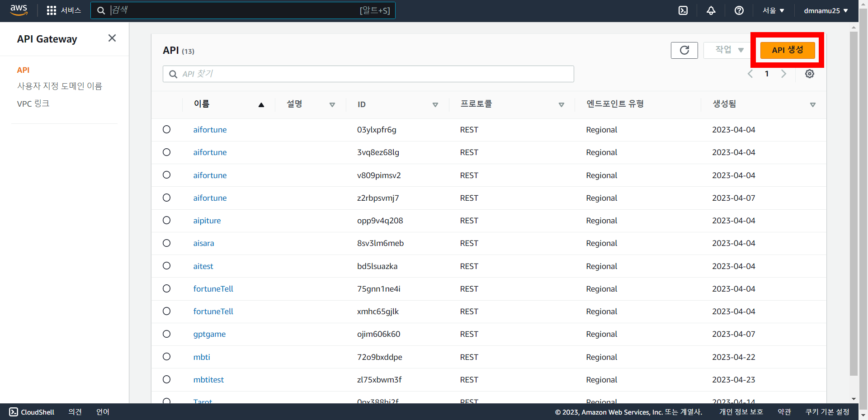This screenshot has width=868, height=420.
Task: Select the gptgame API radio button
Action: tap(167, 334)
